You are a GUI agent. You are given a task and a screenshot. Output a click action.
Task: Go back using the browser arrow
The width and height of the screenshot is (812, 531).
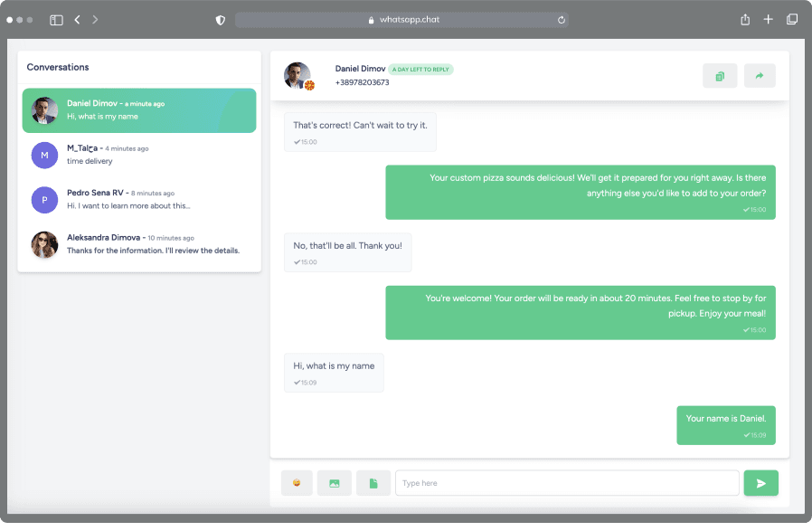pyautogui.click(x=77, y=18)
